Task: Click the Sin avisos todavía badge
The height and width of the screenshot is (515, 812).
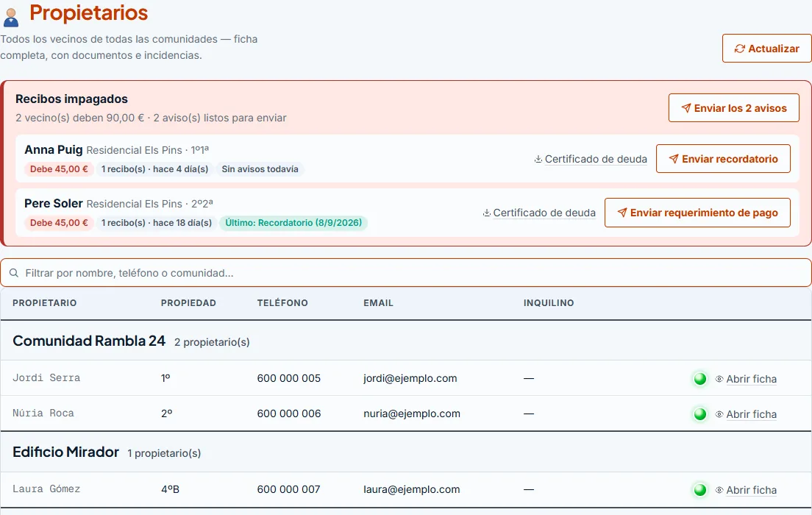Action: (260, 169)
